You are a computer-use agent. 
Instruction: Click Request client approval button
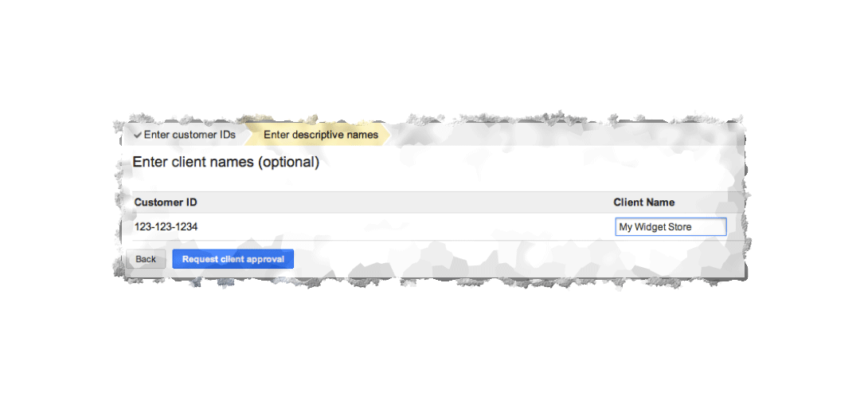point(233,259)
